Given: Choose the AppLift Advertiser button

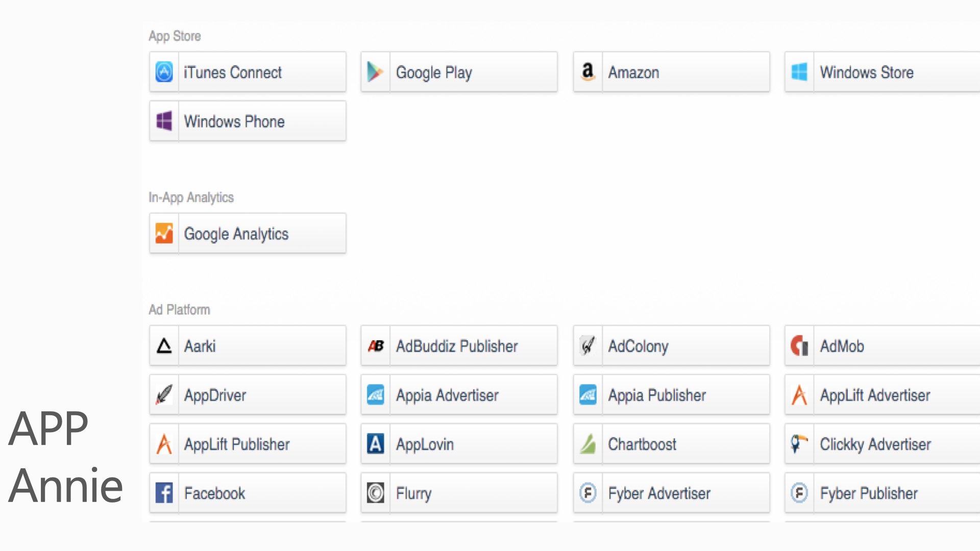Looking at the screenshot, I should [883, 395].
